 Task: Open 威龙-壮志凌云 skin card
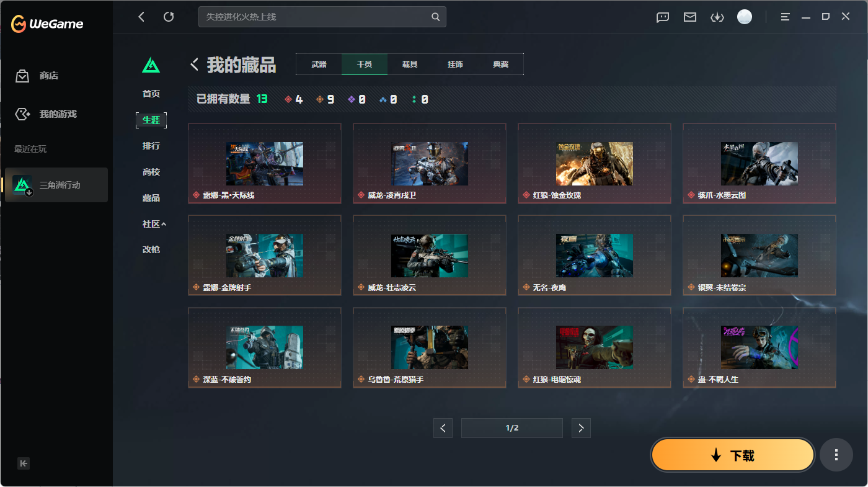coord(430,256)
